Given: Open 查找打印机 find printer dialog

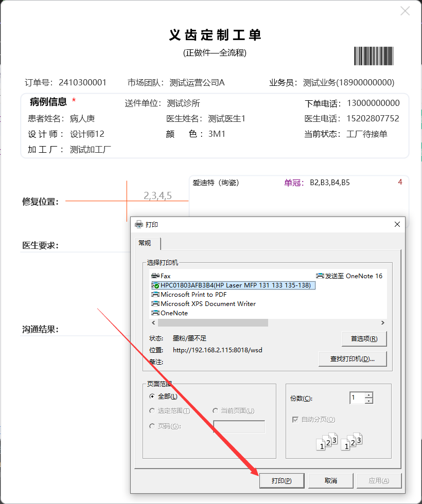Looking at the screenshot, I should pyautogui.click(x=353, y=359).
